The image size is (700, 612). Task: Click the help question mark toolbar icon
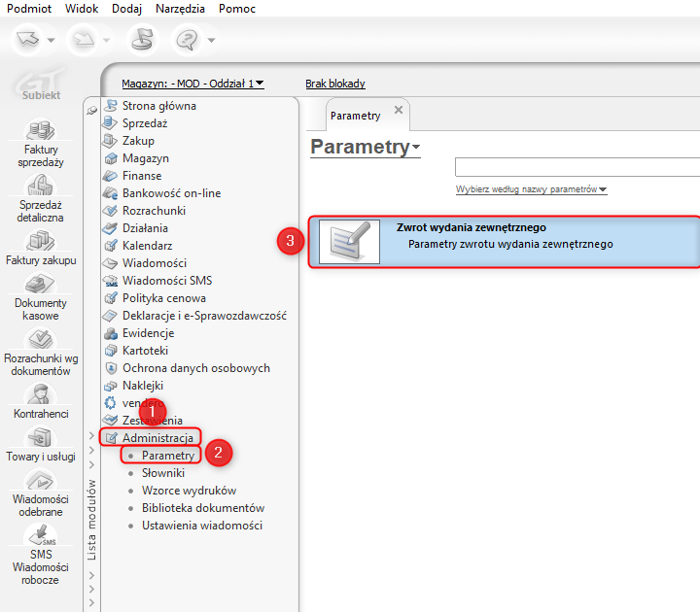pyautogui.click(x=187, y=40)
